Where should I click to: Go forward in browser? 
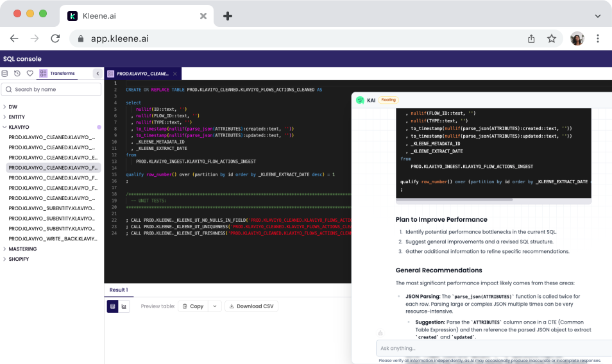(x=35, y=38)
